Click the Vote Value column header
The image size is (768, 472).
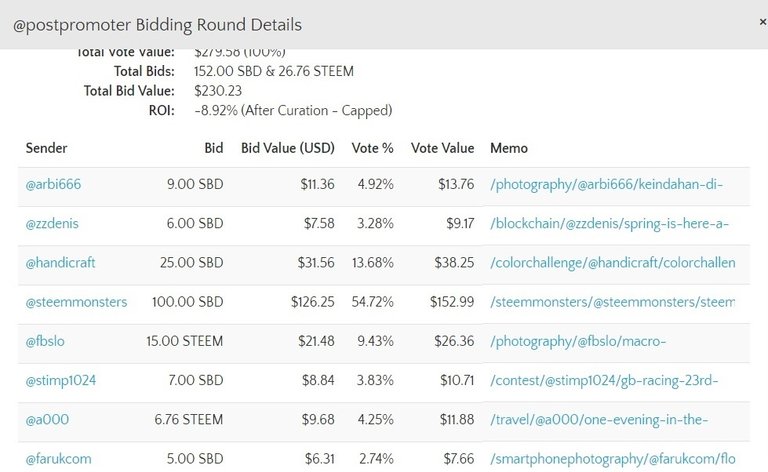(x=442, y=148)
